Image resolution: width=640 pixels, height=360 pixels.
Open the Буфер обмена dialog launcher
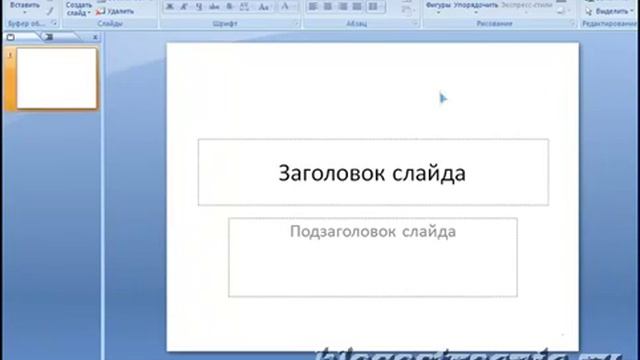[x=54, y=24]
